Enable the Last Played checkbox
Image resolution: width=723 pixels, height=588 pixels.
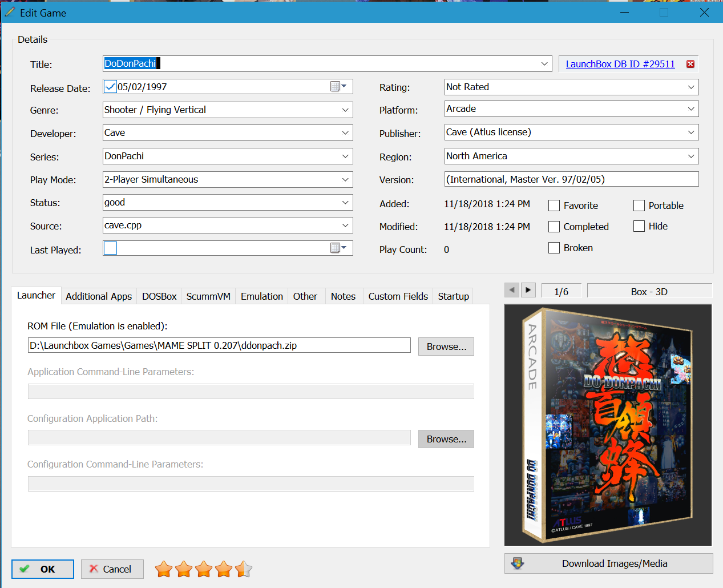click(x=110, y=248)
